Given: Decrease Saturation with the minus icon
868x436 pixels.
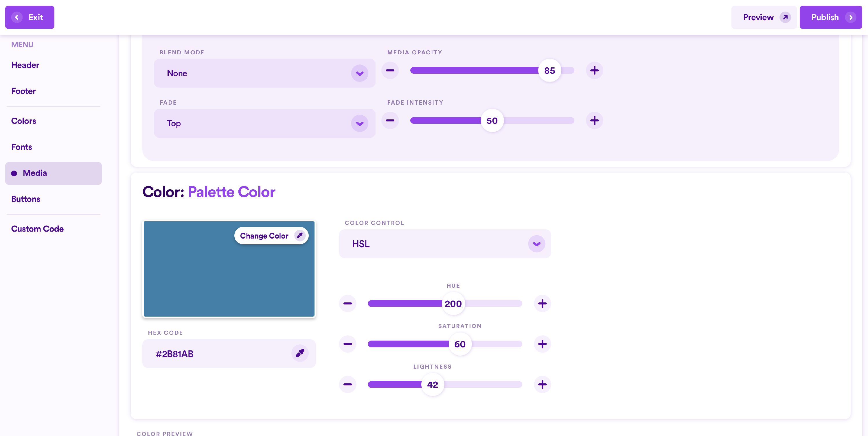Looking at the screenshot, I should (x=347, y=344).
